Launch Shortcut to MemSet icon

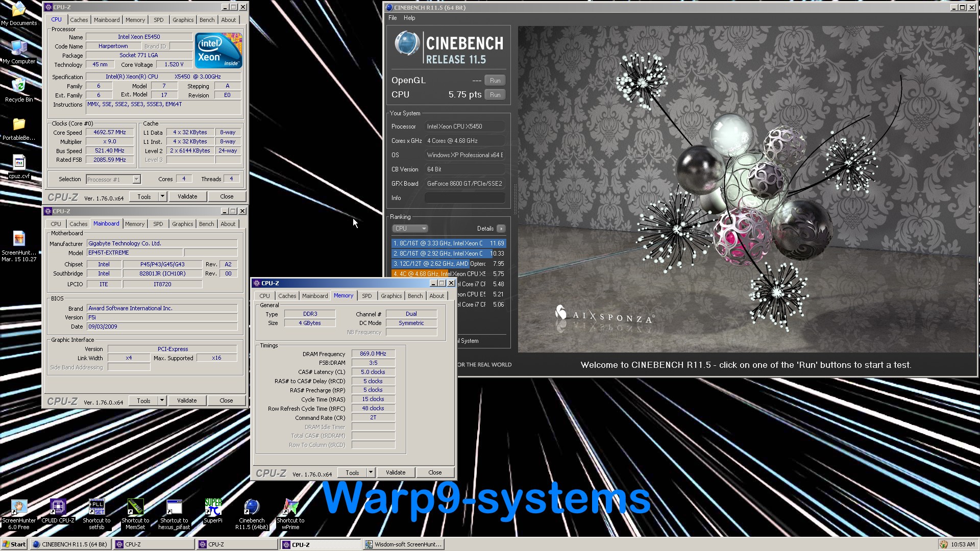[x=135, y=514]
